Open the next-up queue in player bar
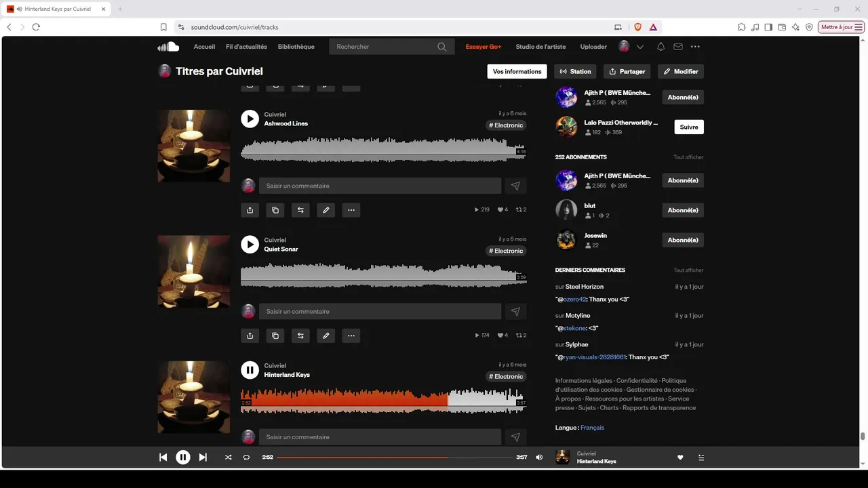868x488 pixels. coord(701,457)
